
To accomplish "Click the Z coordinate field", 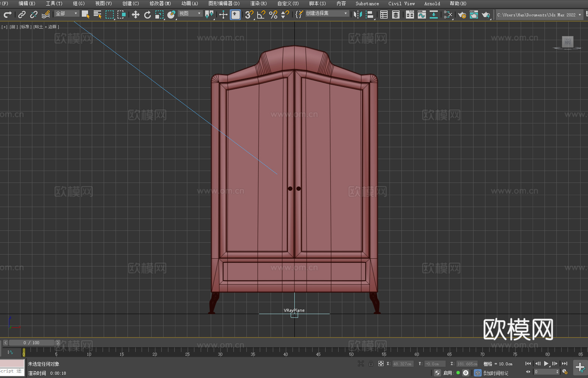I will [467, 364].
